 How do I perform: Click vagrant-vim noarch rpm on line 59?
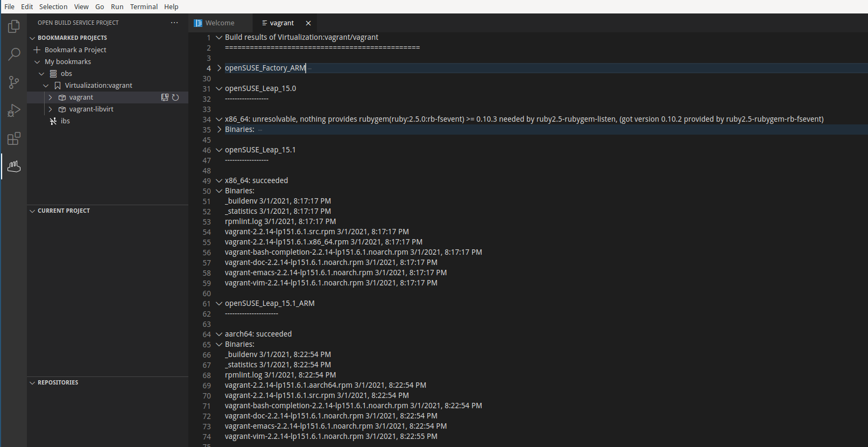coord(331,283)
